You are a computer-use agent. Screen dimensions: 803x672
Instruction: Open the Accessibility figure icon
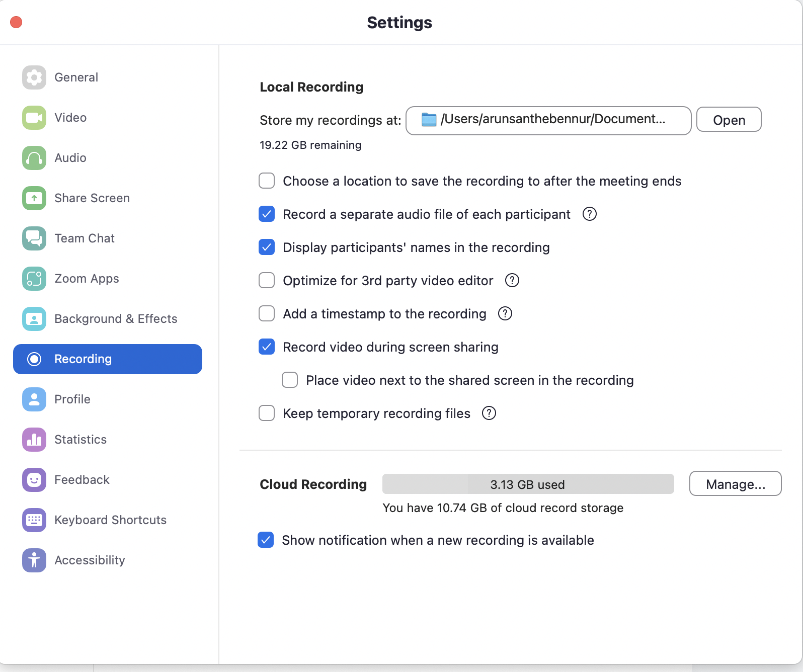coord(34,560)
